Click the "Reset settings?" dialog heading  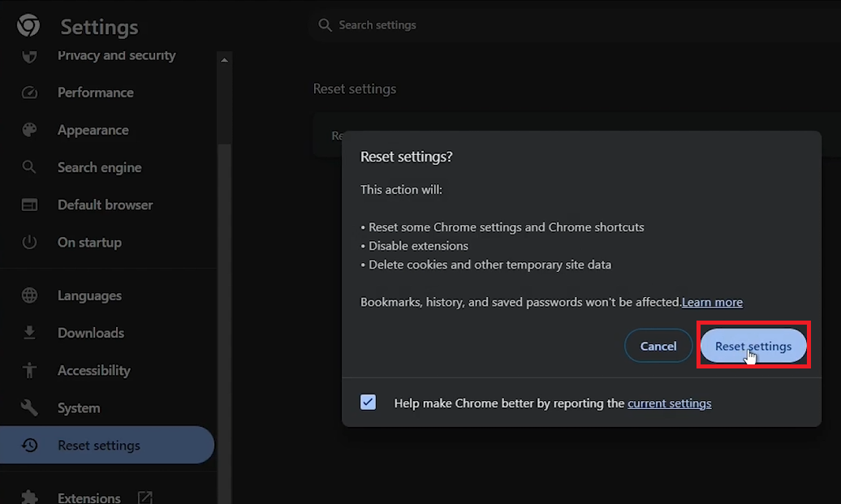pos(407,157)
